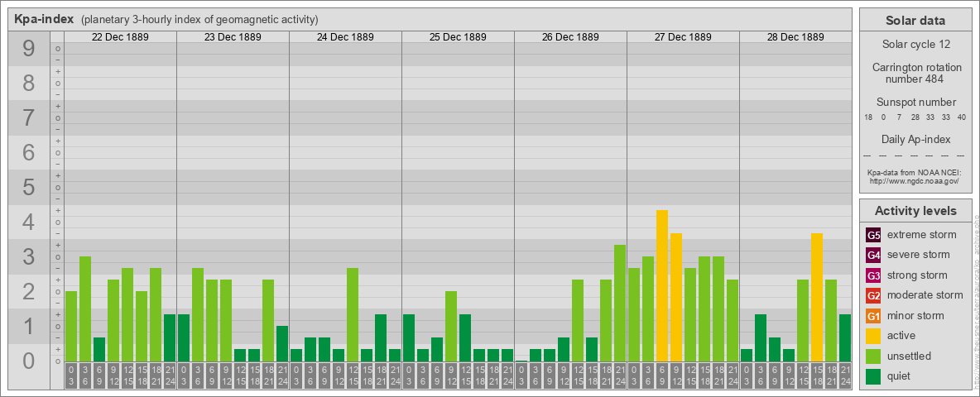Click the 'Solar data' panel heading
The image size is (980, 397).
[915, 20]
